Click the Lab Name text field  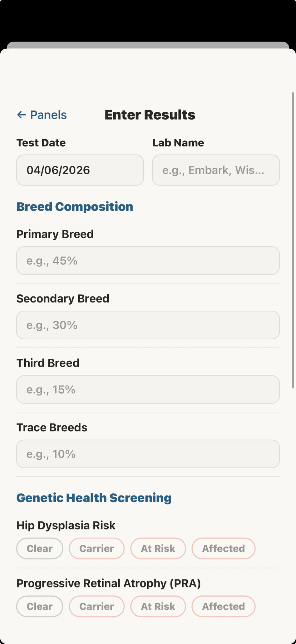(216, 170)
